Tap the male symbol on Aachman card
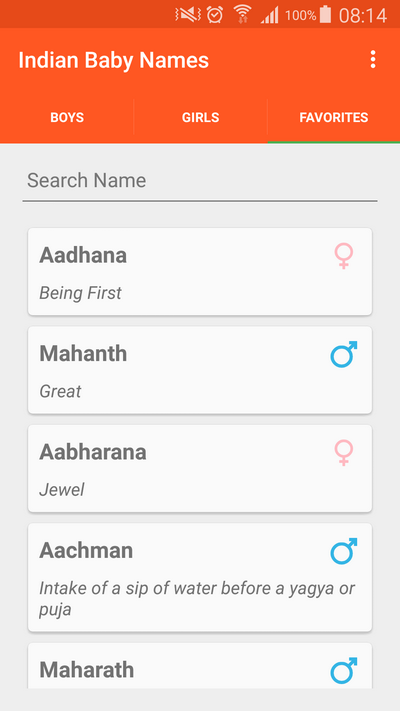The image size is (400, 711). tap(344, 551)
